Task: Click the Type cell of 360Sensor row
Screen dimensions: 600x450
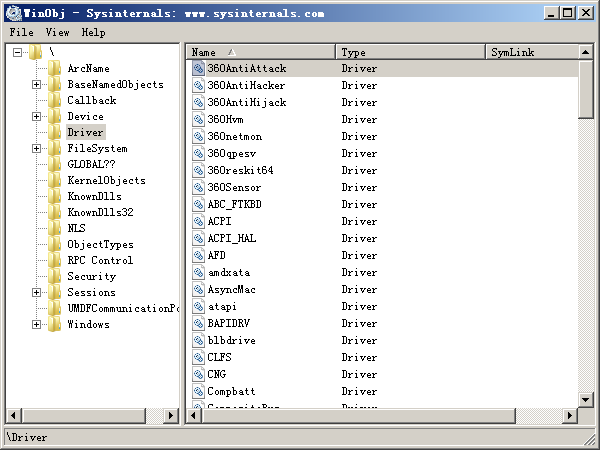Action: pyautogui.click(x=359, y=187)
